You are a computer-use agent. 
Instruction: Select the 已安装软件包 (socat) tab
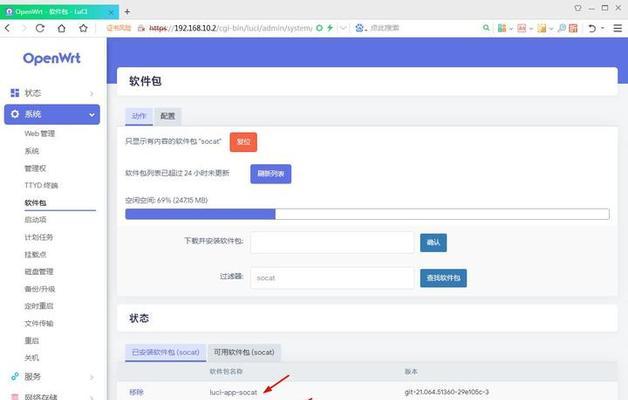point(165,352)
